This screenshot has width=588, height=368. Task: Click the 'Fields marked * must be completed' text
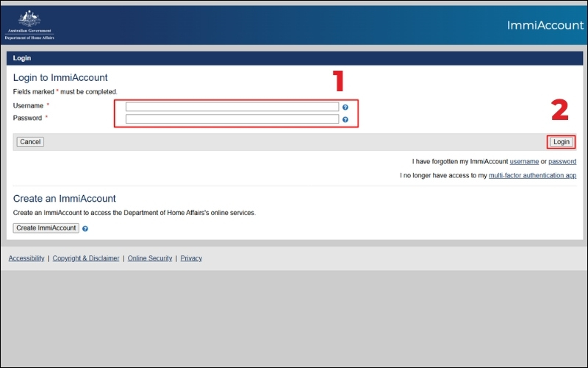65,91
